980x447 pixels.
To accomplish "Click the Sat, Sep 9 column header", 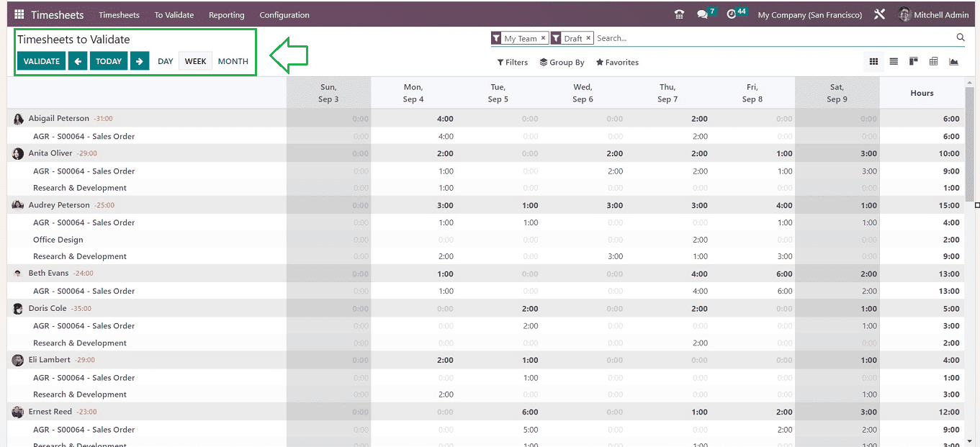I will pyautogui.click(x=837, y=93).
